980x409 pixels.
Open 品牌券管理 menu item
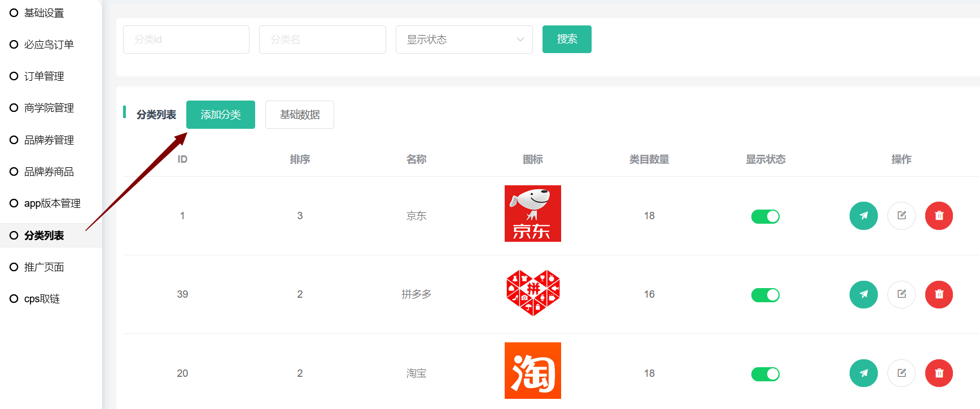[x=49, y=140]
